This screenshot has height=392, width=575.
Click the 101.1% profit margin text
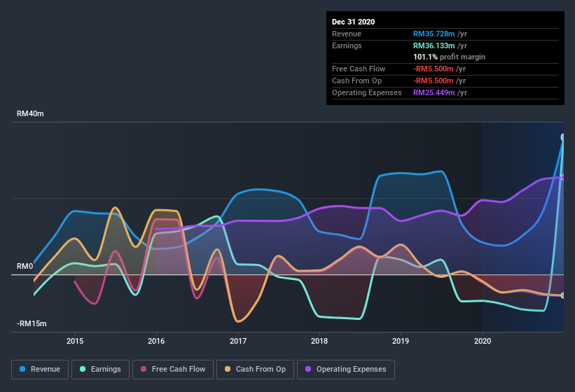[449, 57]
